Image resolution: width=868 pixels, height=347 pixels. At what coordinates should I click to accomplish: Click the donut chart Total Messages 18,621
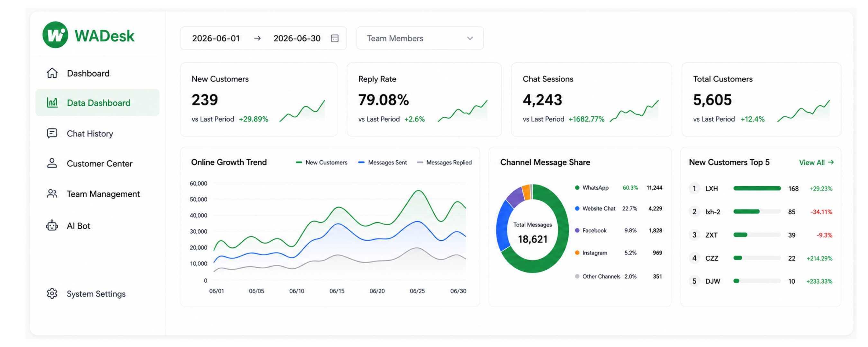[532, 229]
